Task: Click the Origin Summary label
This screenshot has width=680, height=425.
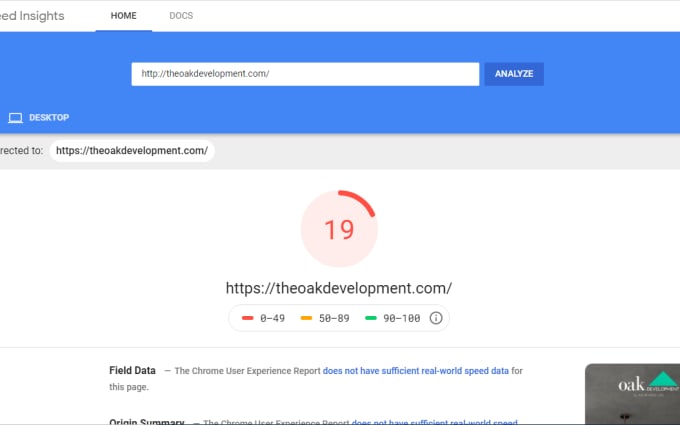Action: (147, 422)
